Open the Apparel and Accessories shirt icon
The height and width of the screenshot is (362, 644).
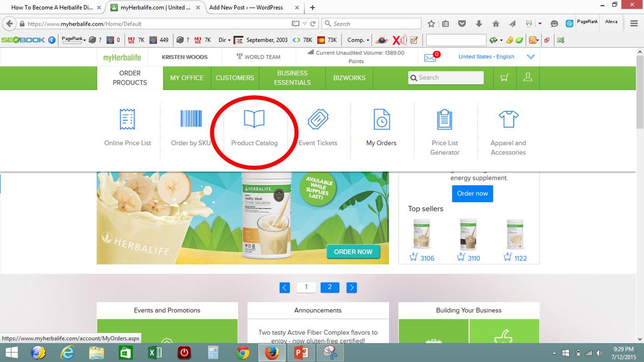click(x=508, y=119)
